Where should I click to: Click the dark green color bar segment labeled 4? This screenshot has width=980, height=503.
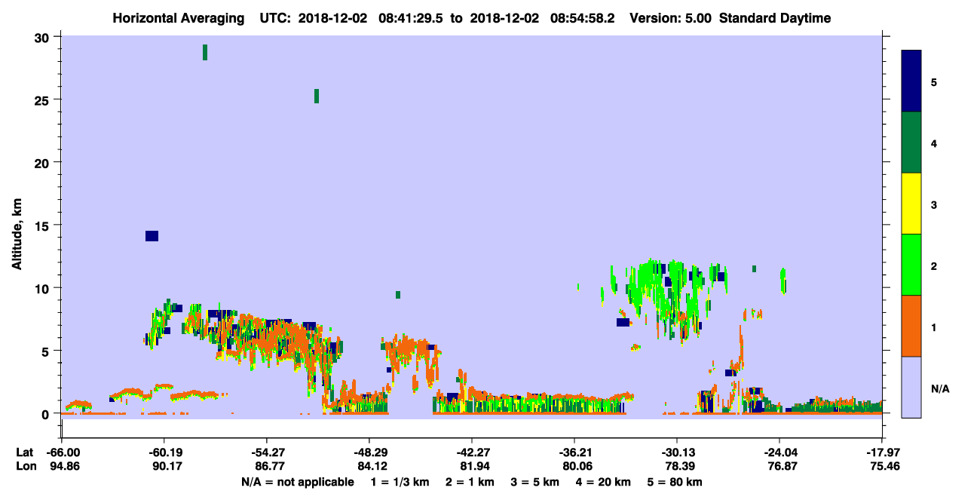coord(911,143)
